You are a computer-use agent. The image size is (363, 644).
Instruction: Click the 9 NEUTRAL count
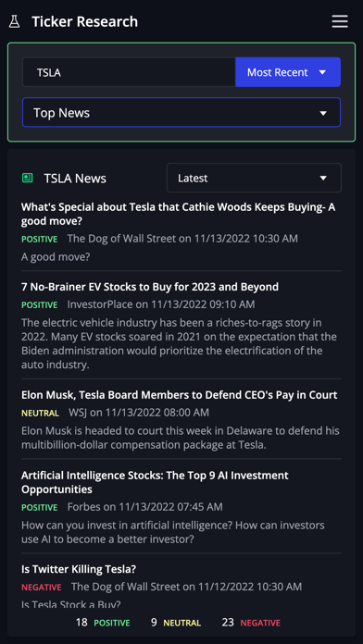(x=176, y=623)
